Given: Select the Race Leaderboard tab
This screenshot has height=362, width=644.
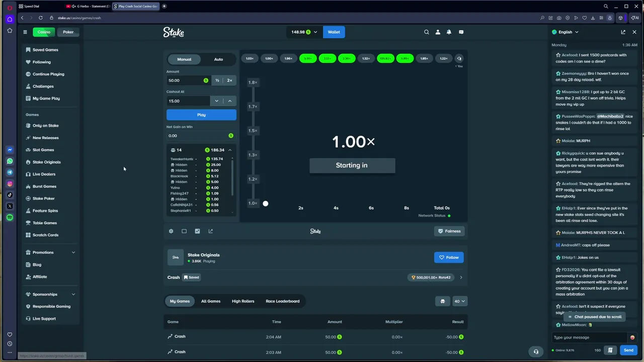Looking at the screenshot, I should pyautogui.click(x=283, y=301).
